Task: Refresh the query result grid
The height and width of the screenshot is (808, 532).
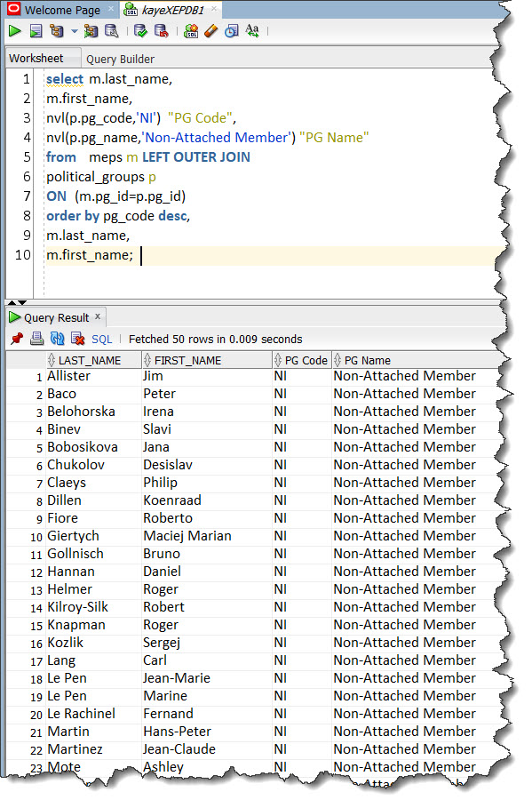Action: click(x=57, y=339)
